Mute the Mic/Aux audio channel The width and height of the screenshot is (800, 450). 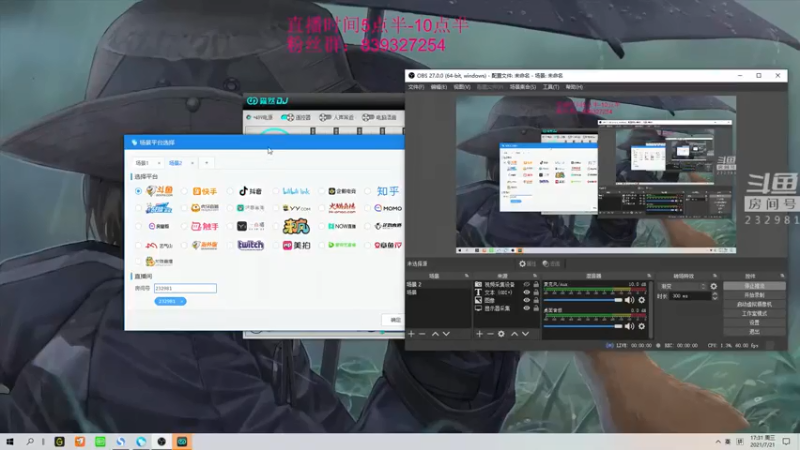630,300
